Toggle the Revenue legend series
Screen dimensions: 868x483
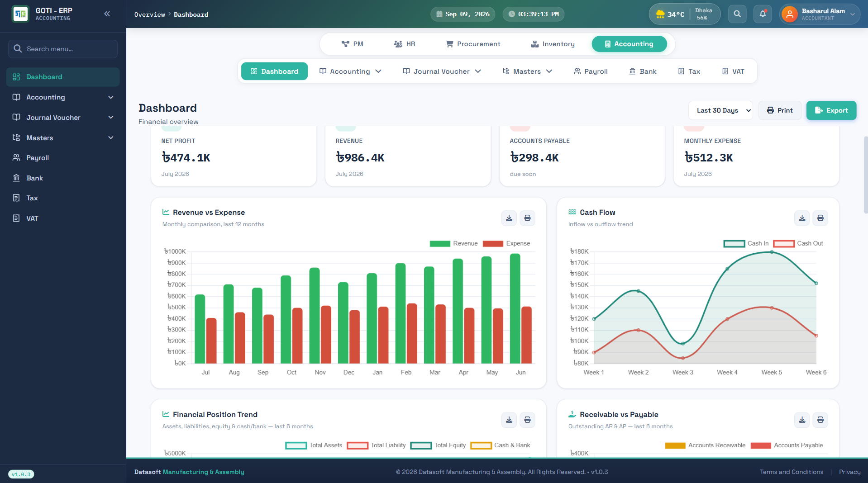[x=453, y=243]
